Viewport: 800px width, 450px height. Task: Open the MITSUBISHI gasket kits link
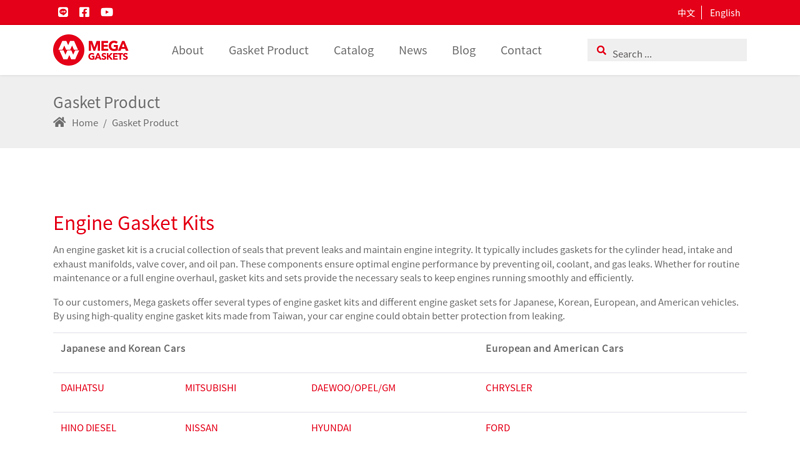pos(211,388)
